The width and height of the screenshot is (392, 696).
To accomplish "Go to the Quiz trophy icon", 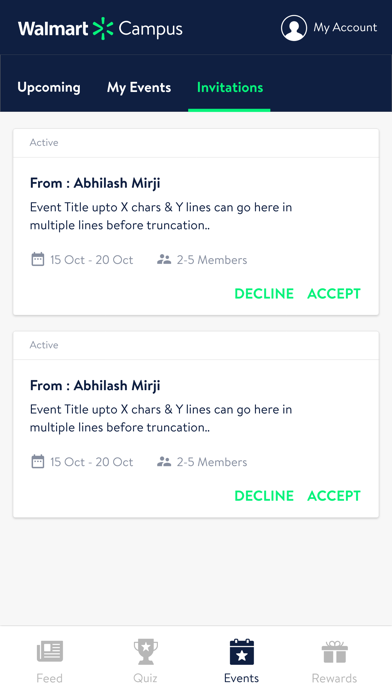I will [146, 652].
